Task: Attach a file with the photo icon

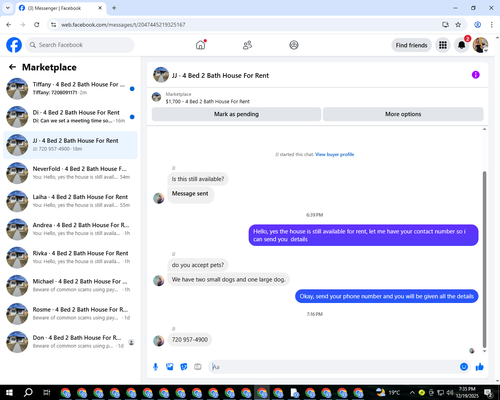Action: (x=170, y=367)
